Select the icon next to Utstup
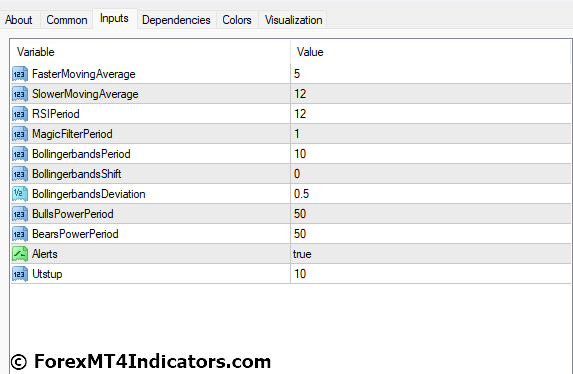Viewport: 573px width, 374px height. [x=20, y=274]
